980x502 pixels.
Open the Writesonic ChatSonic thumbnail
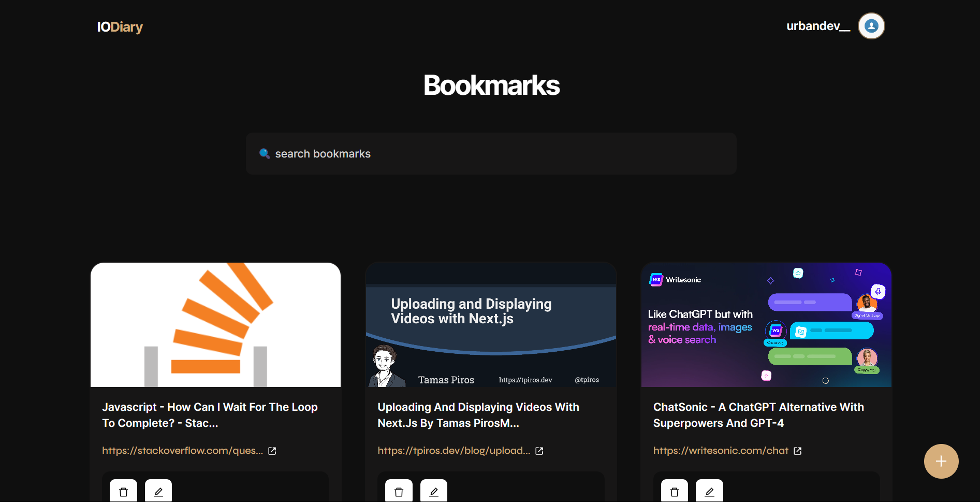pos(766,325)
